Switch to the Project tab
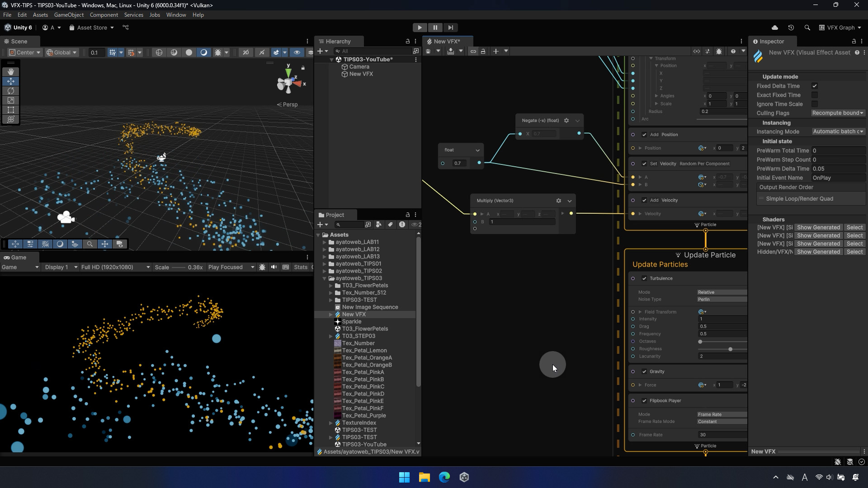Viewport: 868px width, 488px height. 335,215
